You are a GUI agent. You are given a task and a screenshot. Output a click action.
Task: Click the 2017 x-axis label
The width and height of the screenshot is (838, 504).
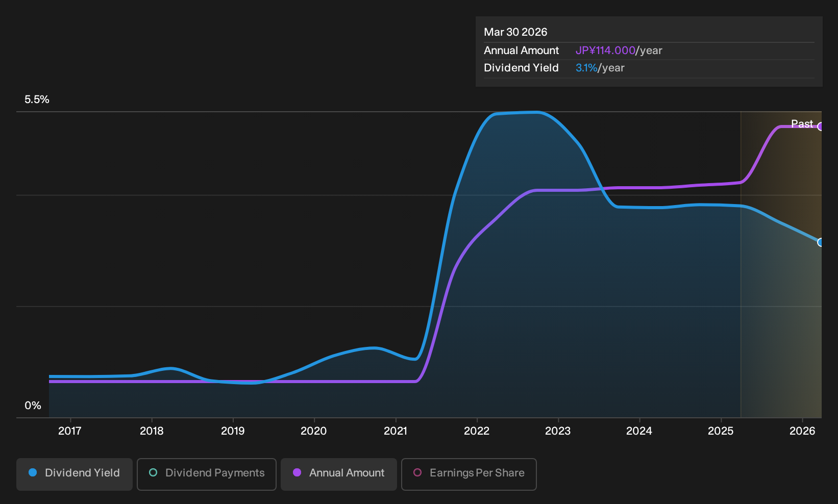[x=70, y=431]
